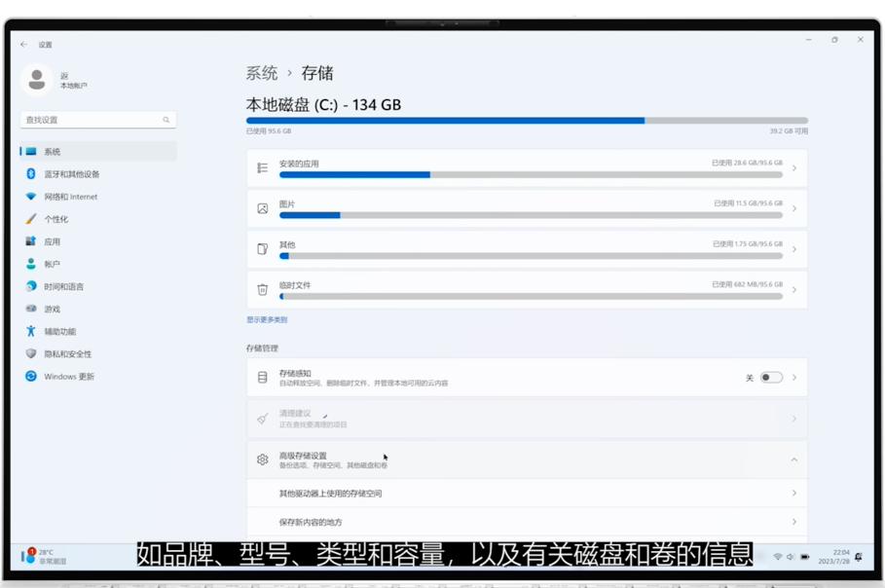
Task: Click inside the 查找设置 search field
Action: click(x=97, y=118)
